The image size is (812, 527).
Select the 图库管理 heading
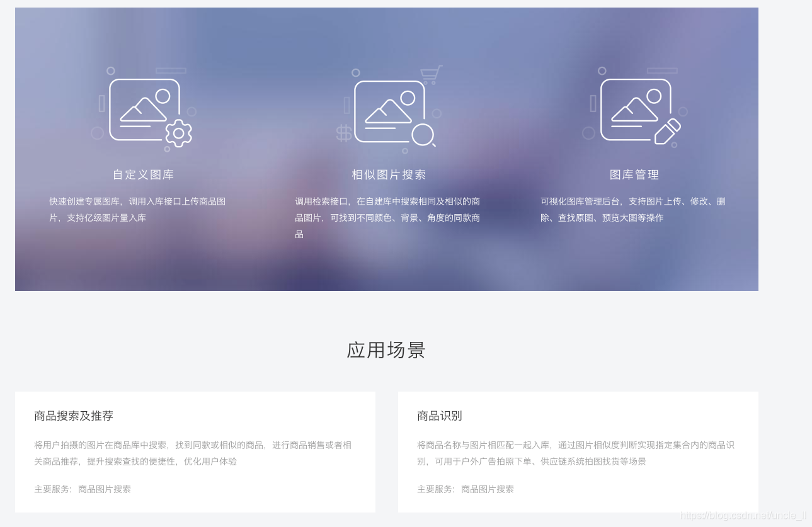(634, 175)
